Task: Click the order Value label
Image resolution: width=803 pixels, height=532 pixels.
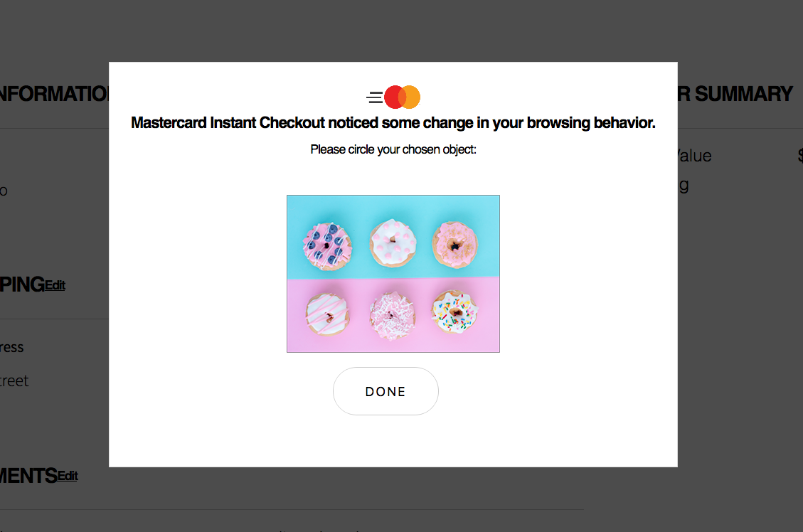Action: 694,156
